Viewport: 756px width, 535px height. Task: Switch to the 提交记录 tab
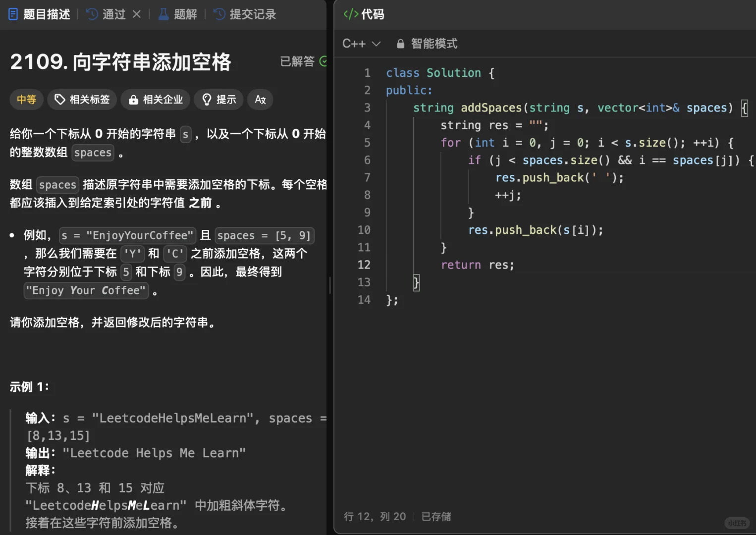pyautogui.click(x=245, y=14)
